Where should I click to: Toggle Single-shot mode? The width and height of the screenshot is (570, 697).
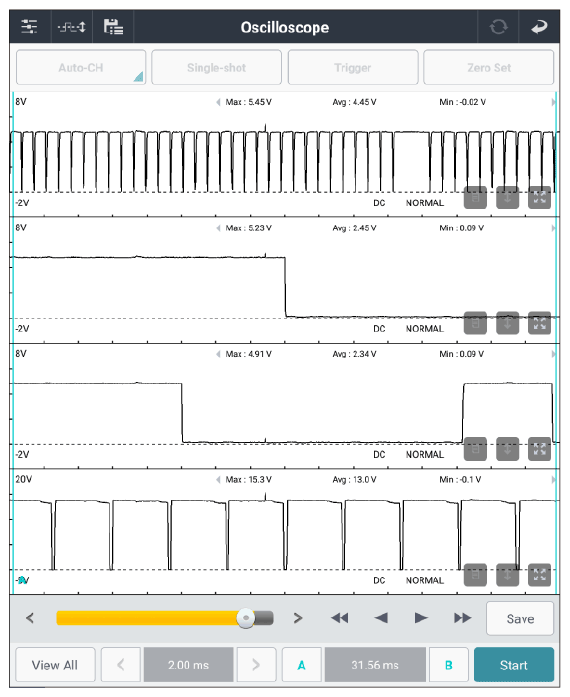(217, 67)
